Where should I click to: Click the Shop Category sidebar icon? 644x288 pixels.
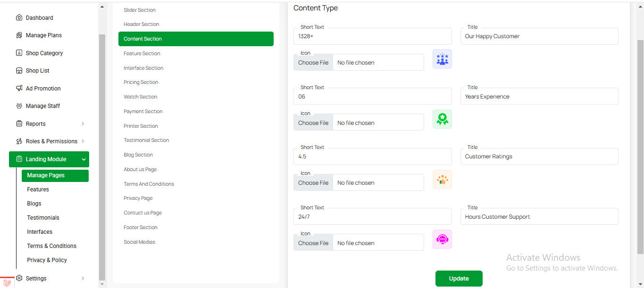pos(19,53)
